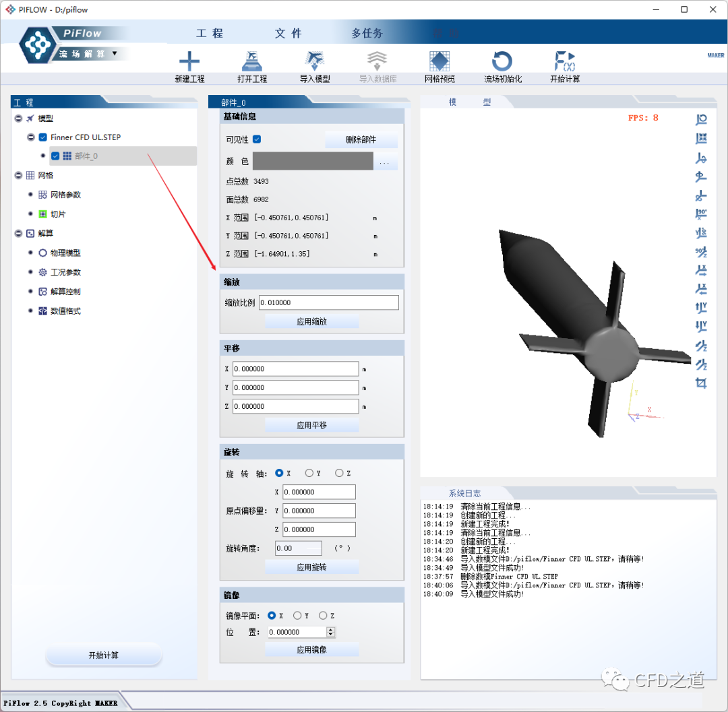
Task: Select Y as the rotation axis
Action: [x=309, y=473]
